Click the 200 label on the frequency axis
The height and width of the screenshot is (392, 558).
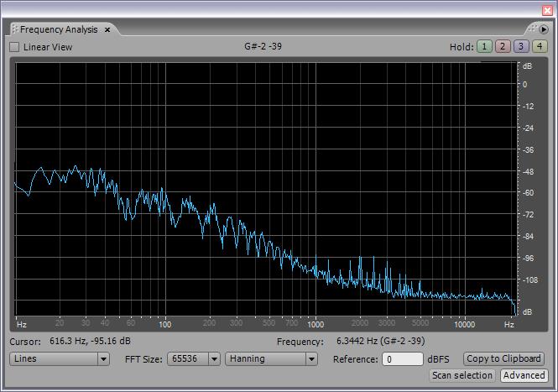[x=209, y=323]
